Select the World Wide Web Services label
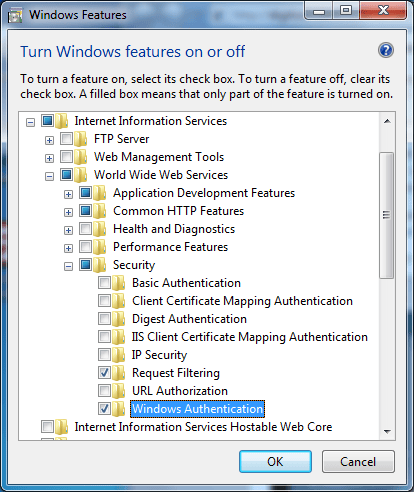The width and height of the screenshot is (414, 492). [x=161, y=175]
